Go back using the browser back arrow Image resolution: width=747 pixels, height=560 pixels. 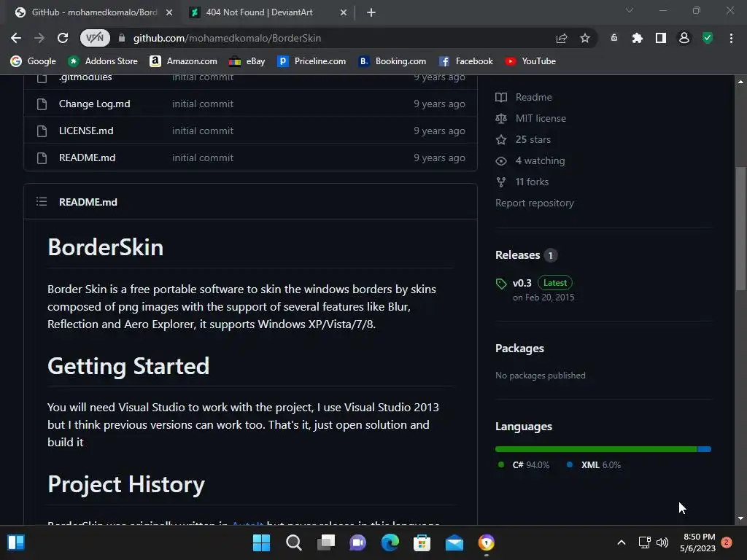tap(16, 38)
